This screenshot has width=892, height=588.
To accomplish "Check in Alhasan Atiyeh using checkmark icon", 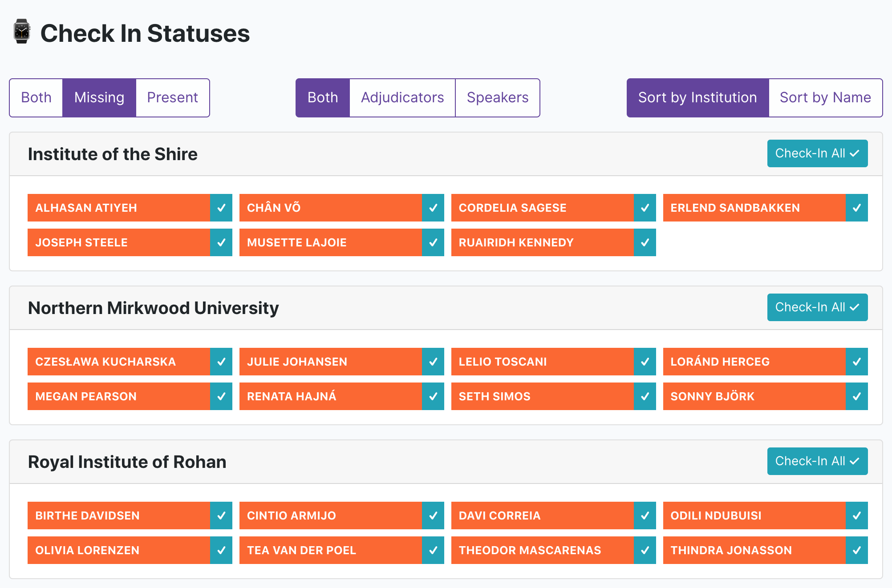I will pyautogui.click(x=221, y=208).
